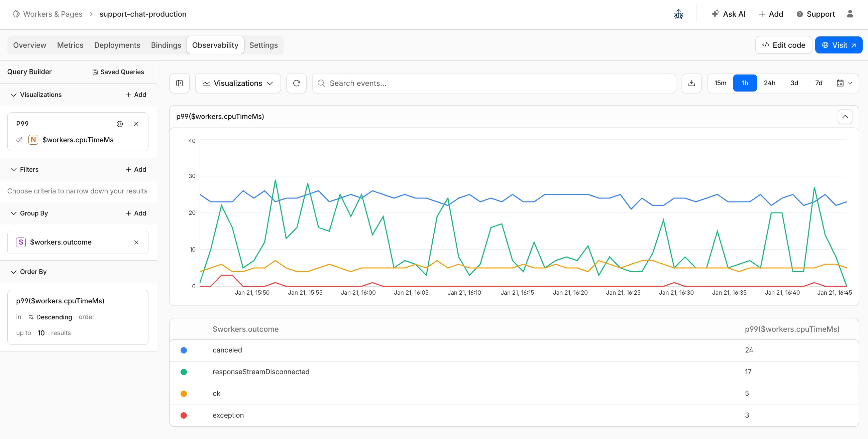The height and width of the screenshot is (439, 868).
Task: Open the Metrics tab
Action: [70, 45]
